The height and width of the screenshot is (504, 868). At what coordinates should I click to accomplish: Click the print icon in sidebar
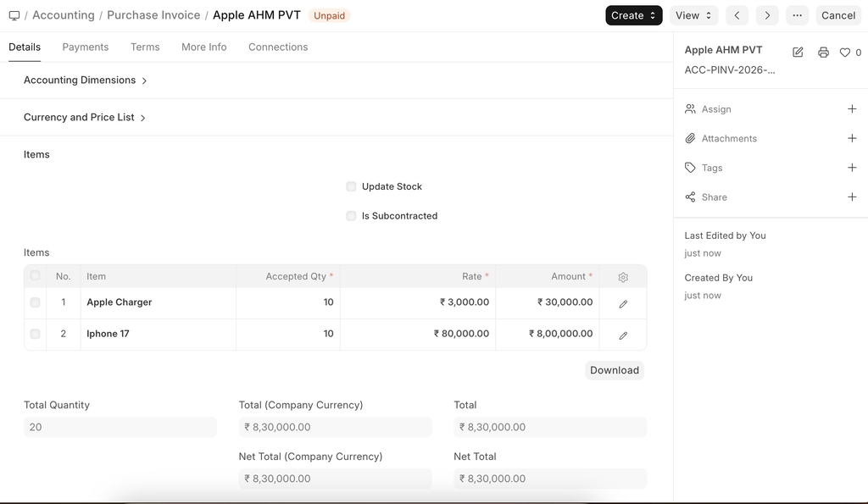coord(823,53)
